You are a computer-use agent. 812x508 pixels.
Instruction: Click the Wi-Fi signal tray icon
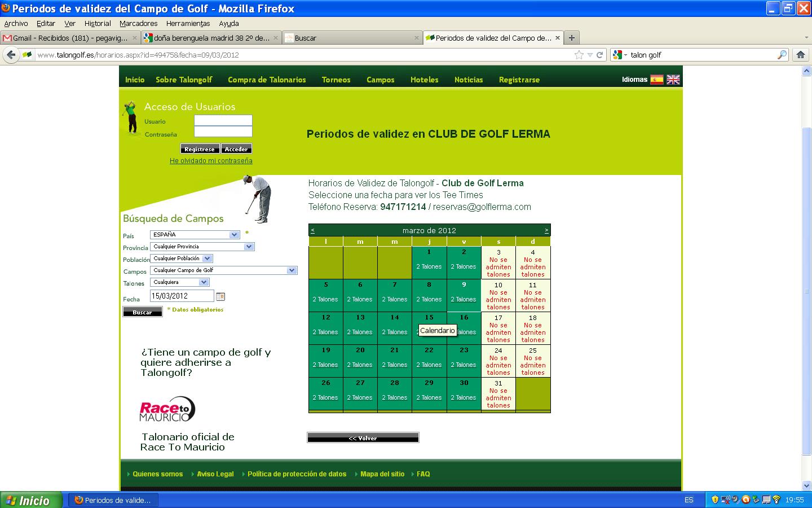coord(776,500)
